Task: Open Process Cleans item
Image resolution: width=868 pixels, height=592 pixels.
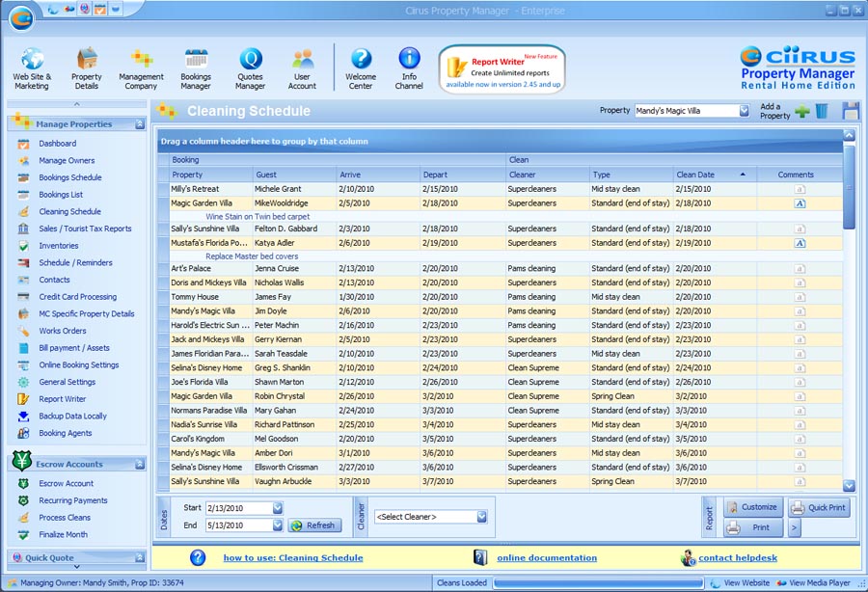Action: pos(65,518)
